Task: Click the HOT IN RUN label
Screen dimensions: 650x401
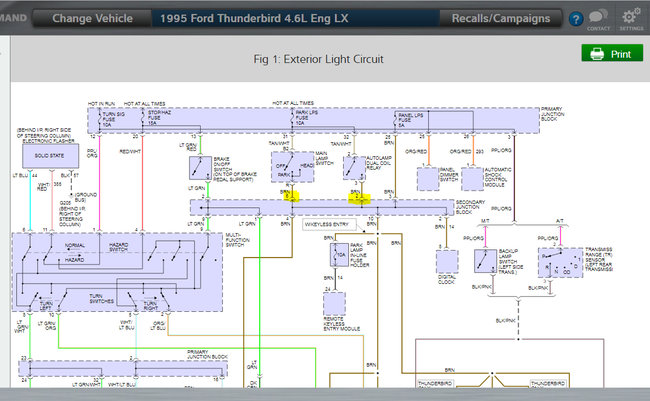Action: coord(101,103)
